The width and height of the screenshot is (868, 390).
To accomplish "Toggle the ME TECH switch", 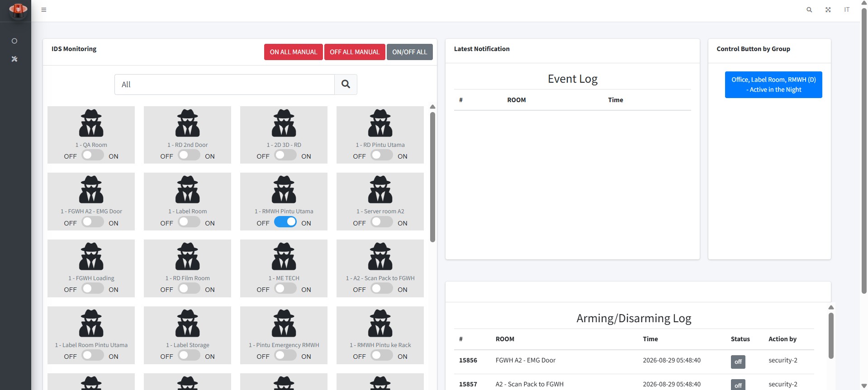I will pyautogui.click(x=285, y=288).
